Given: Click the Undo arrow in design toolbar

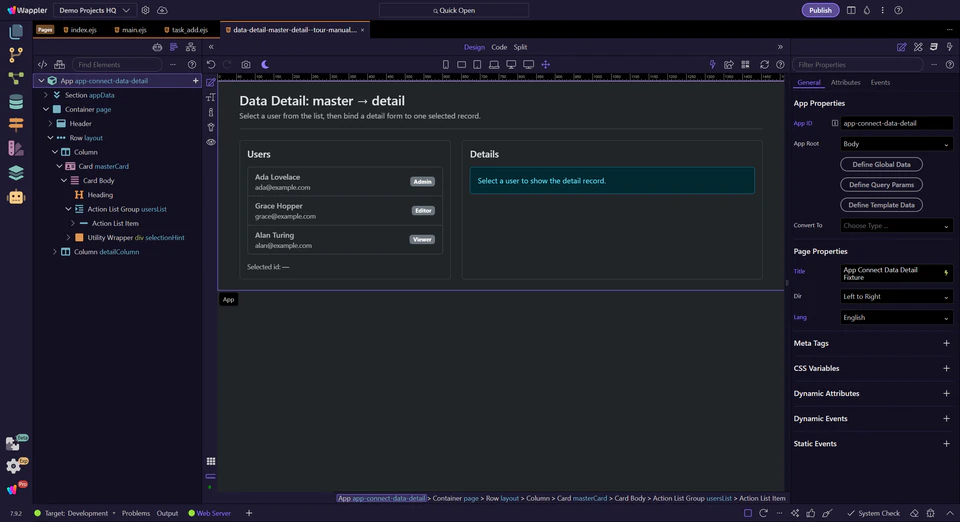Looking at the screenshot, I should 211,64.
